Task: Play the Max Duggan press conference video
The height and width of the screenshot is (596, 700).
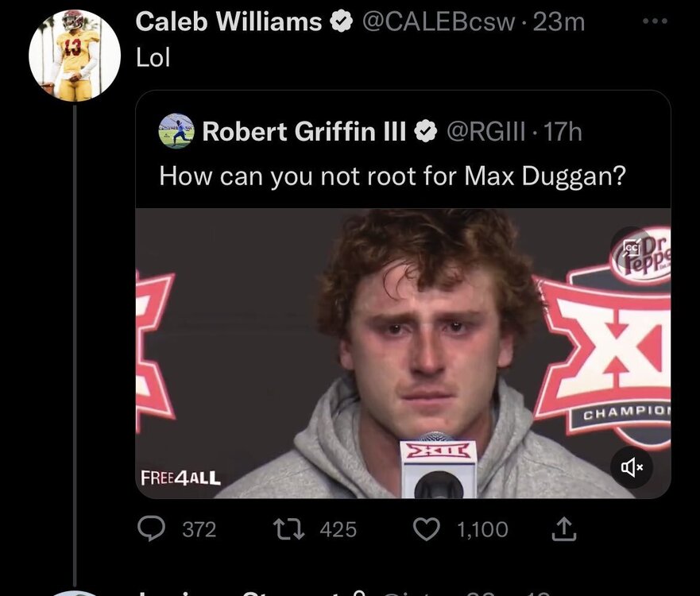Action: click(x=403, y=353)
